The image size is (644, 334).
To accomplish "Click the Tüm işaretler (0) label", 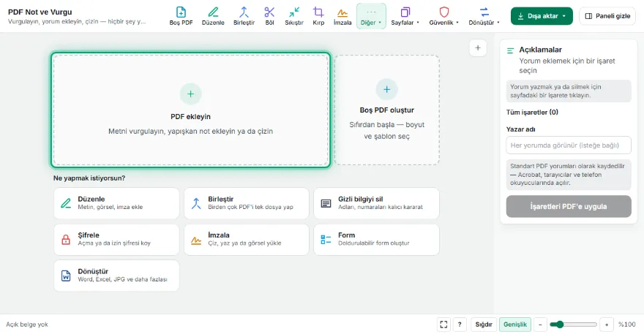I will point(532,112).
